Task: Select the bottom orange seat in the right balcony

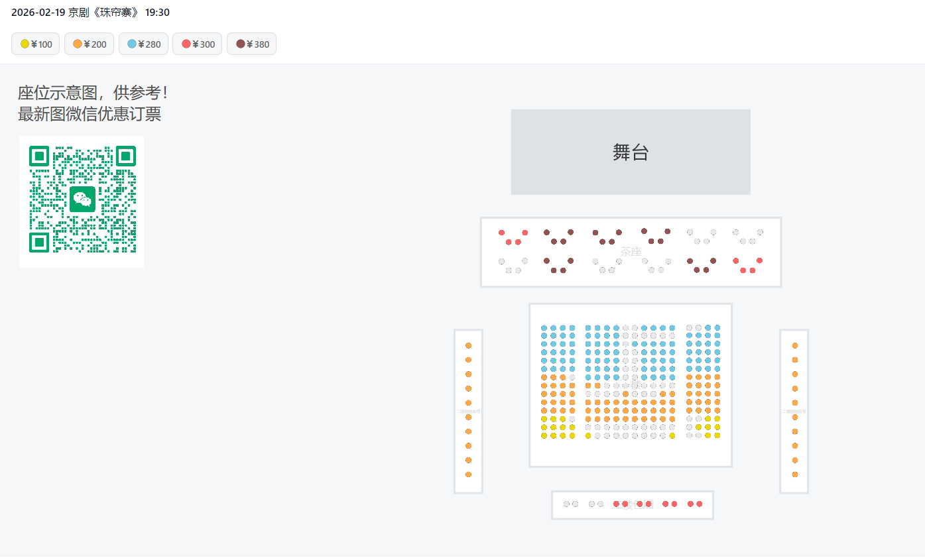Action: (x=794, y=475)
